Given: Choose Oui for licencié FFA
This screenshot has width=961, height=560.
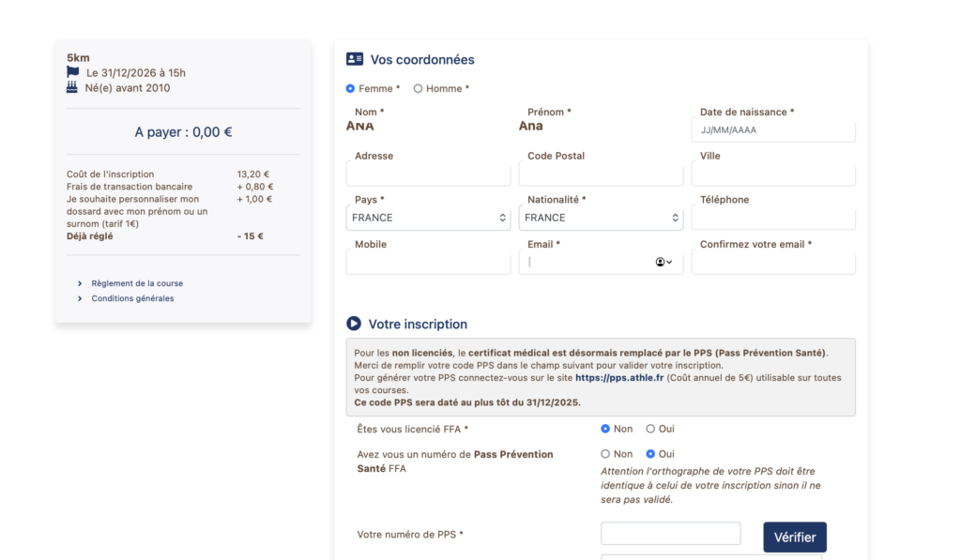Looking at the screenshot, I should pos(650,429).
